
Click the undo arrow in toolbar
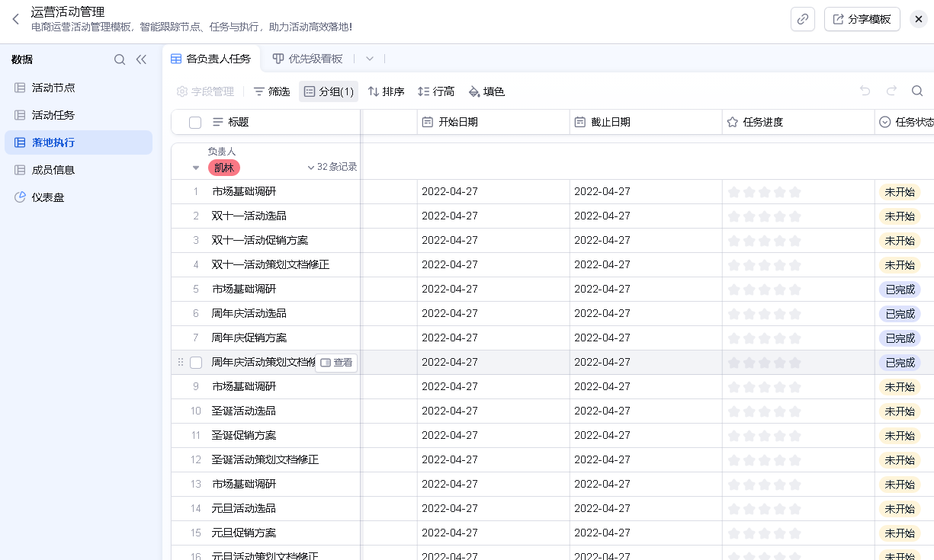click(865, 91)
